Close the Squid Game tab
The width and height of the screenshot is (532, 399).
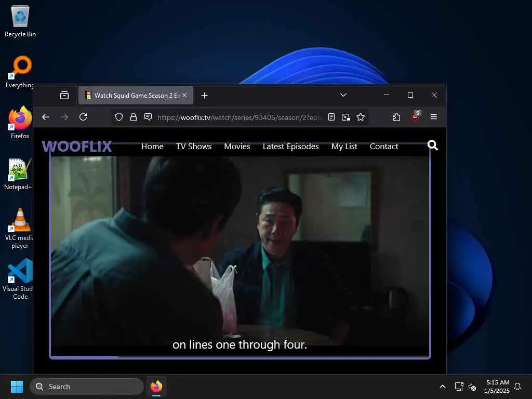184,96
